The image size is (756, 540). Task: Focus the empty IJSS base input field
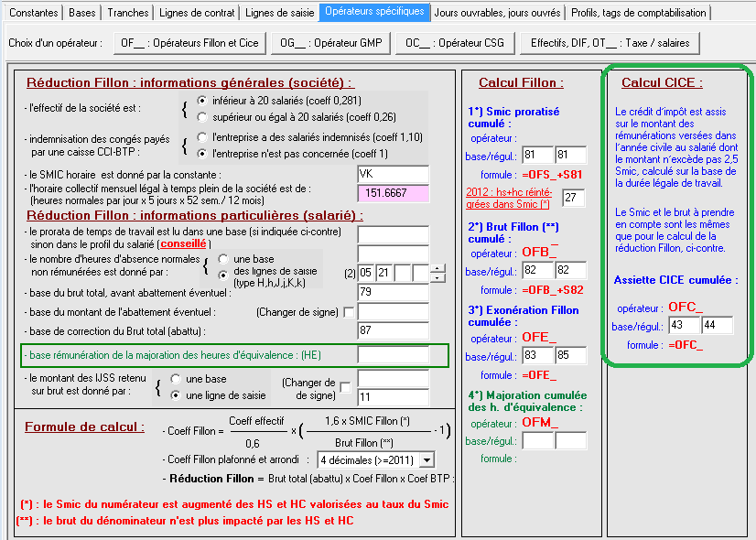point(393,379)
